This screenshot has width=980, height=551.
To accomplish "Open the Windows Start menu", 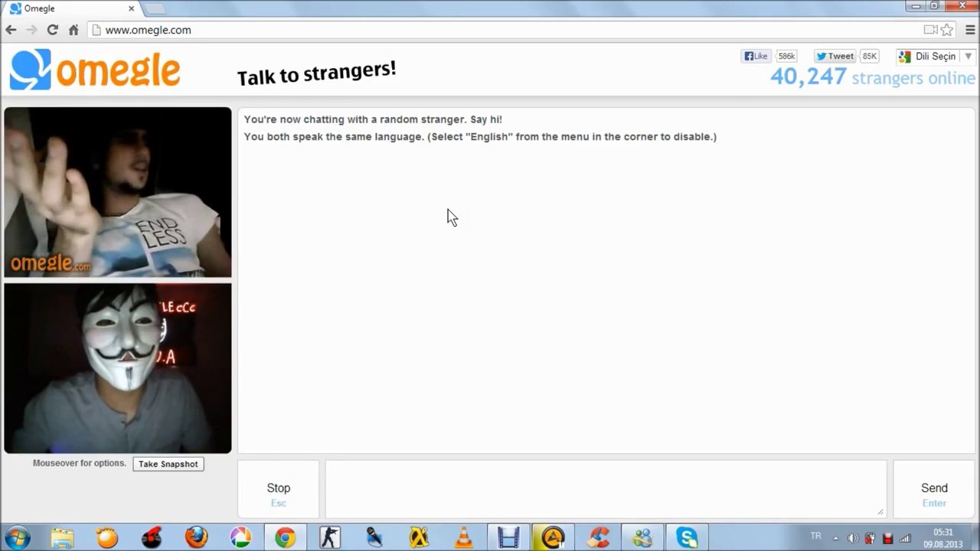I will (x=18, y=537).
